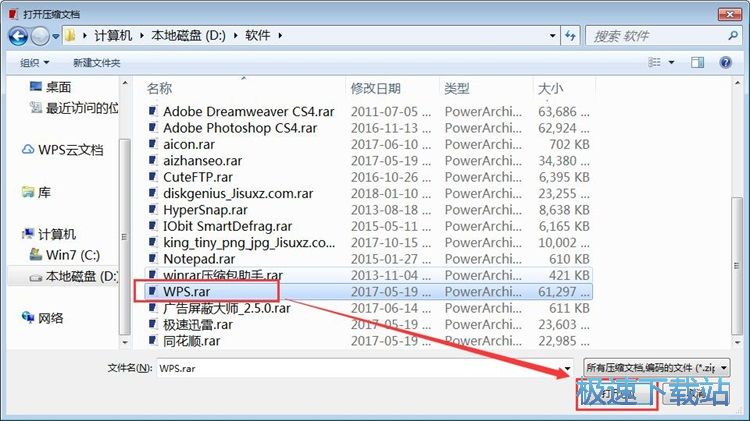
Task: Click the Back navigation arrow button
Action: [x=18, y=36]
